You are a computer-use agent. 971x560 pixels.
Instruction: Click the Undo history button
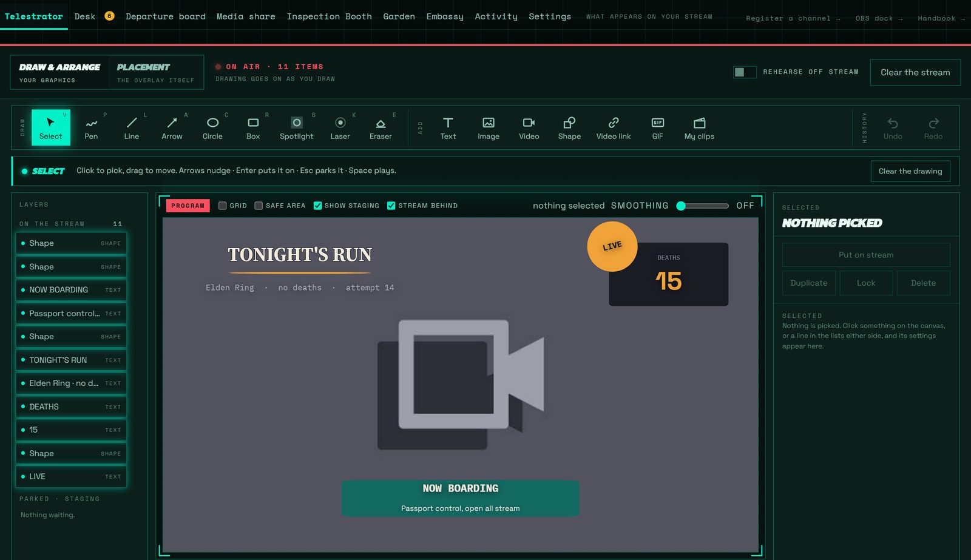(893, 128)
